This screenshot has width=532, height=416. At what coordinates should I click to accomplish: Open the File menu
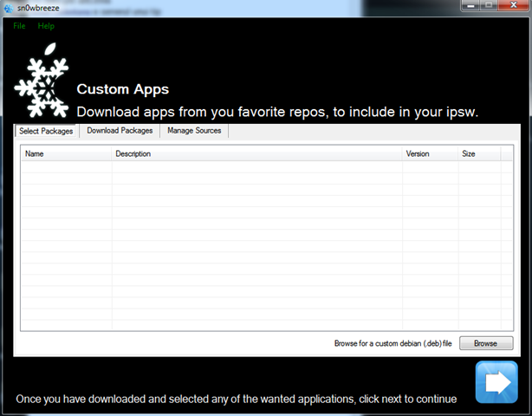click(19, 26)
